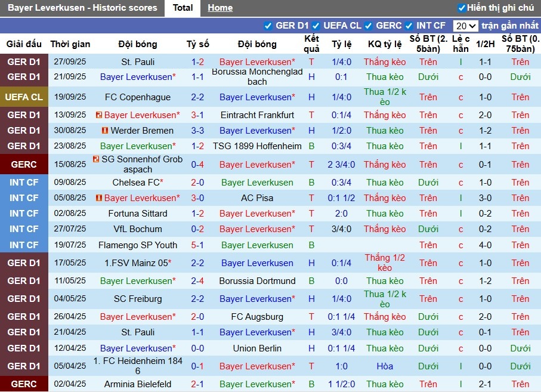Click red card icon on 05/08/25 Leverkusen row
The width and height of the screenshot is (541, 392).
point(98,198)
